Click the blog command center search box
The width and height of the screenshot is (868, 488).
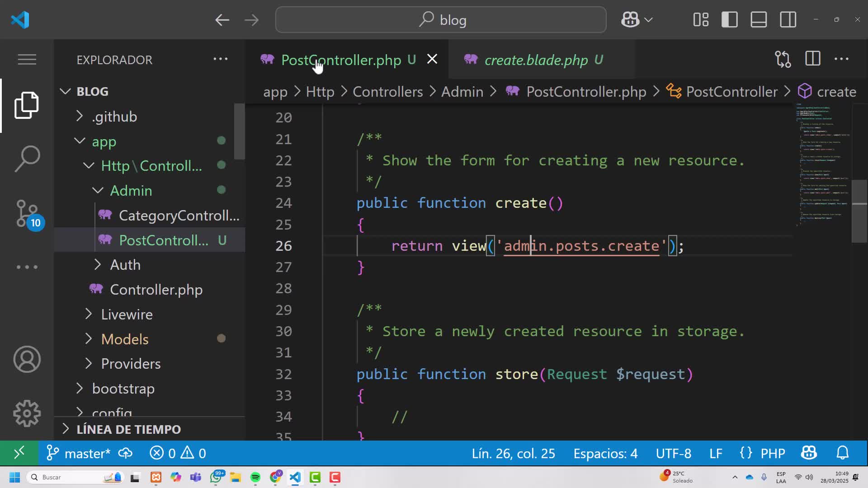[441, 19]
